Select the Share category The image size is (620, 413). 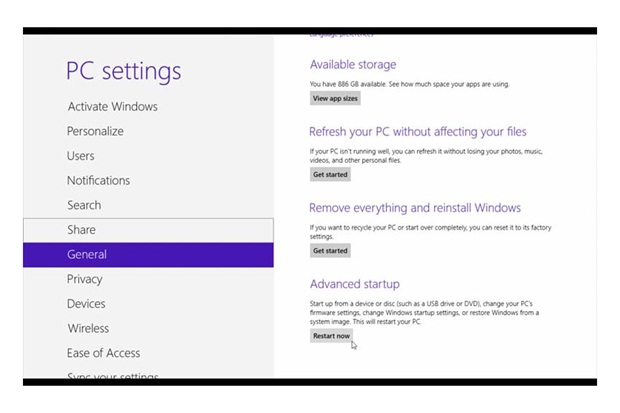148,230
